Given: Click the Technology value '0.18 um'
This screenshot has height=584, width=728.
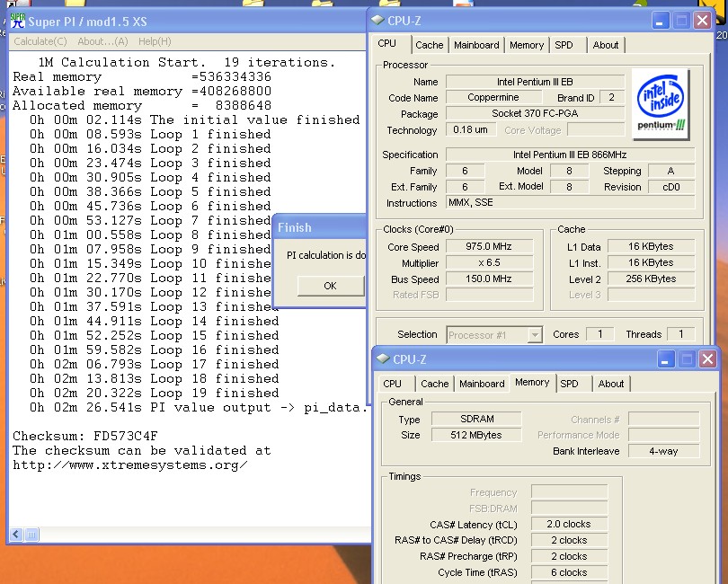Looking at the screenshot, I should click(x=471, y=130).
